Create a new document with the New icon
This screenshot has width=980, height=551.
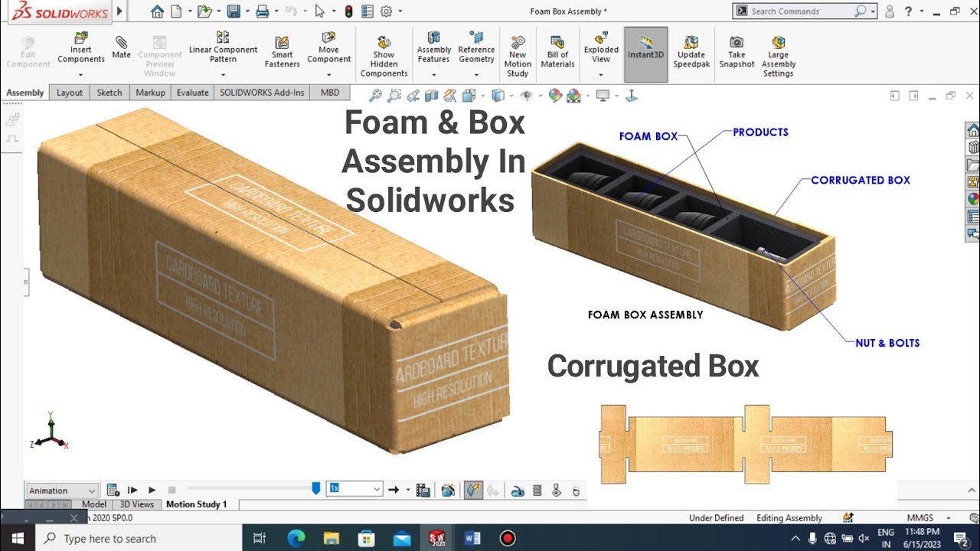click(x=176, y=11)
